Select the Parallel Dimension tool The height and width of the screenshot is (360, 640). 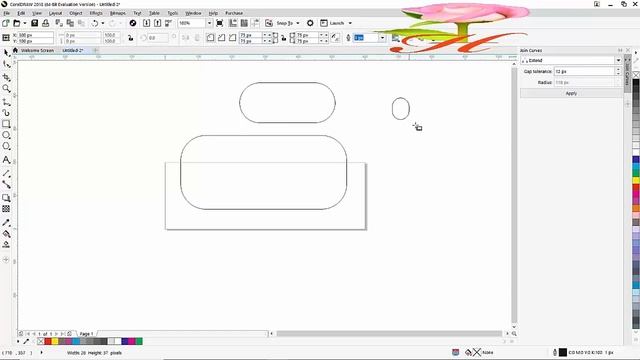pyautogui.click(x=6, y=173)
